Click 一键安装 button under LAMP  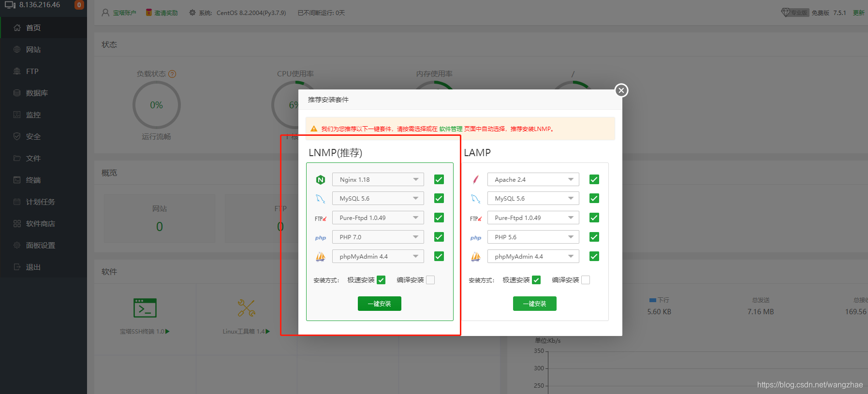(535, 304)
